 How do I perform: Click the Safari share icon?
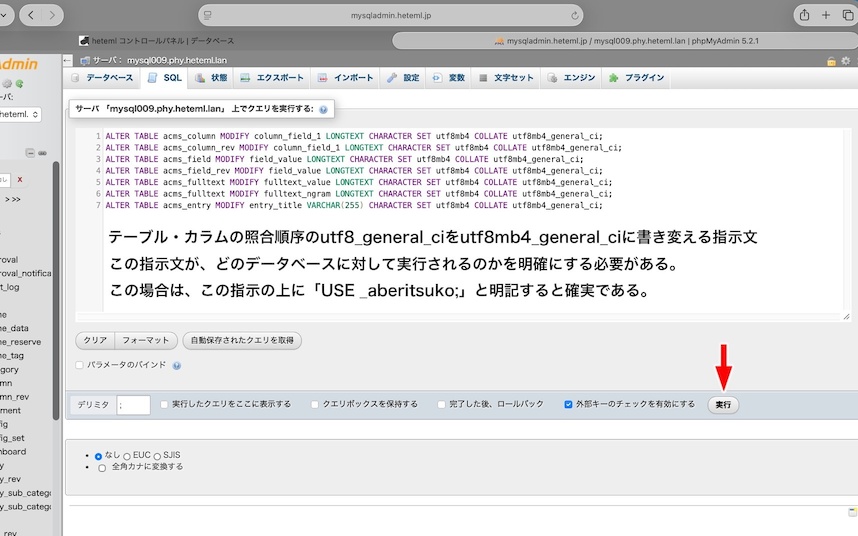tap(804, 15)
